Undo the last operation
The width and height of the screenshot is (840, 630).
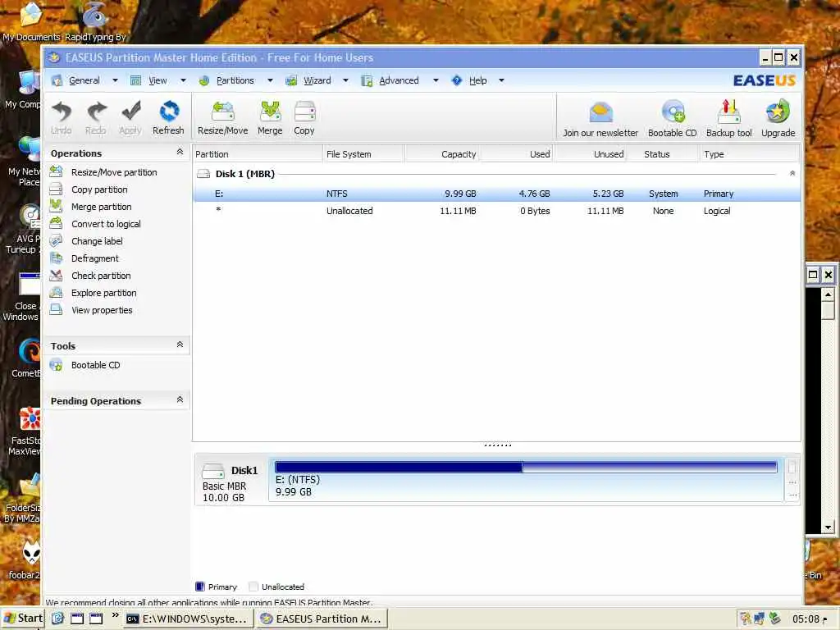coord(62,118)
